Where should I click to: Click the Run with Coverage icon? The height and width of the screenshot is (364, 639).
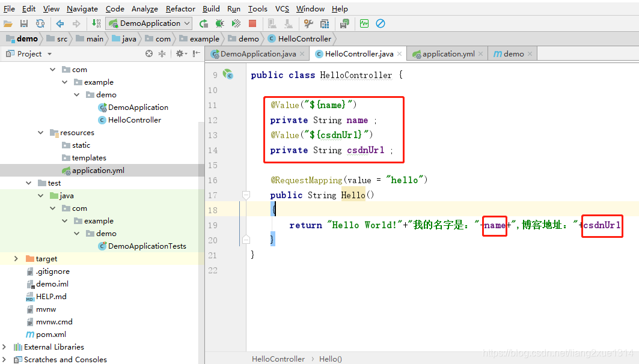click(x=236, y=23)
